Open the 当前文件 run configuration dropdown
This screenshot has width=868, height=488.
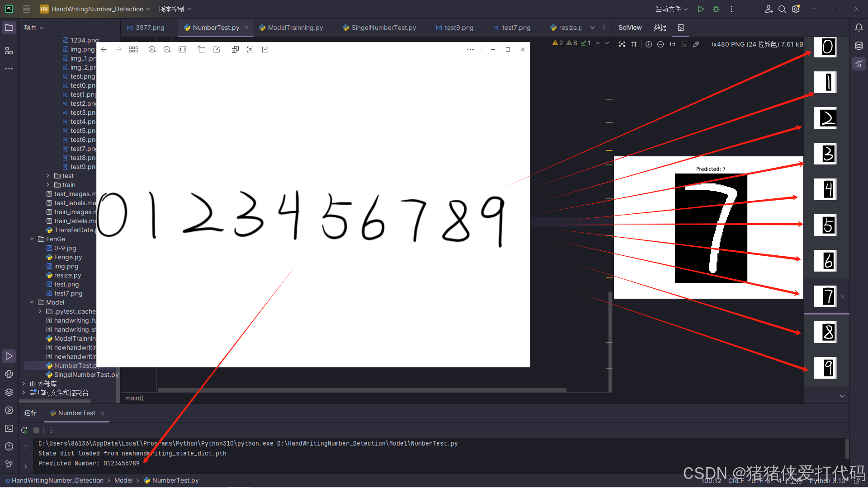coord(671,9)
